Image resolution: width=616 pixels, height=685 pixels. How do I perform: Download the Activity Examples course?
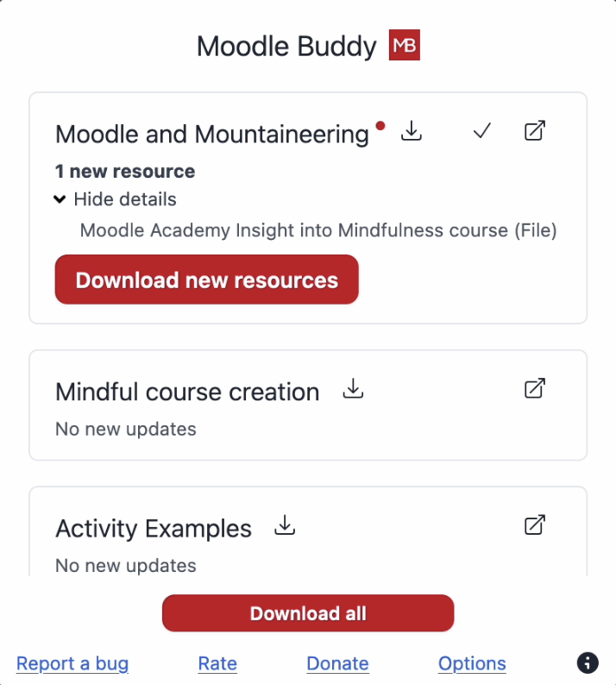click(x=285, y=525)
